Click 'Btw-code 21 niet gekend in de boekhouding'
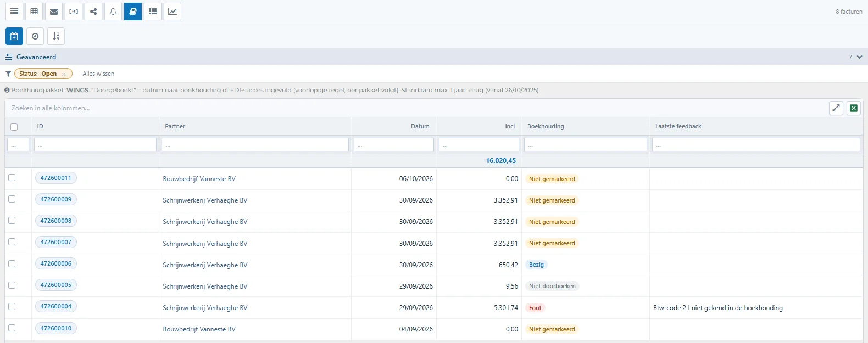This screenshot has width=868, height=343. [x=718, y=308]
